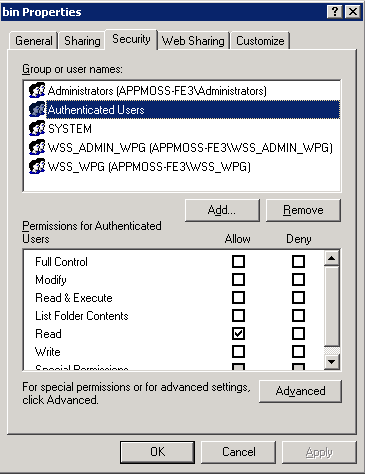Click the permissions list scroll-down arrow

pos(332,362)
